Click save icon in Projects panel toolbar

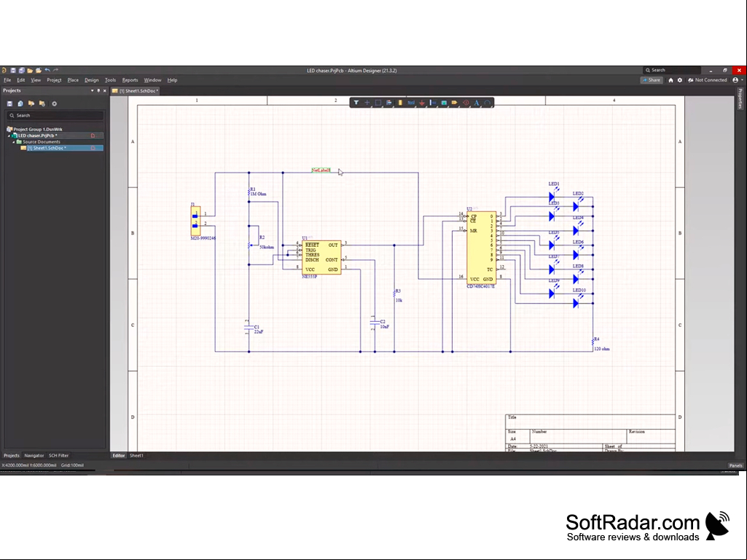click(x=9, y=104)
